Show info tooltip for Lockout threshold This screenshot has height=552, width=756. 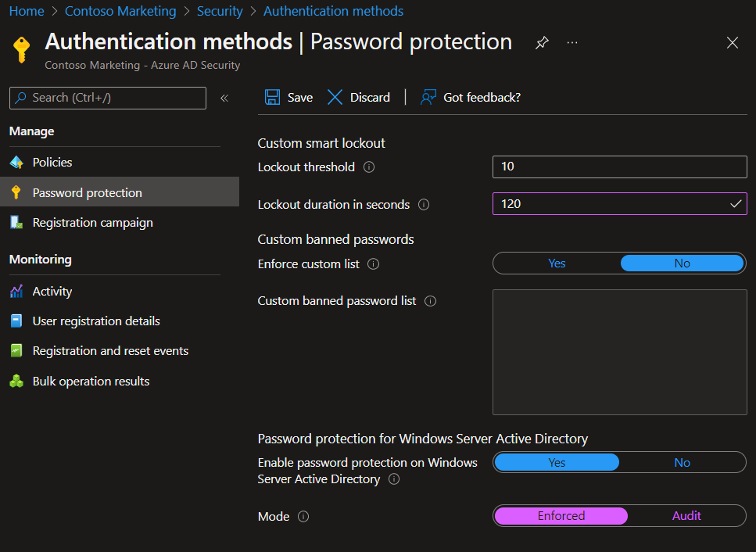pyautogui.click(x=369, y=167)
